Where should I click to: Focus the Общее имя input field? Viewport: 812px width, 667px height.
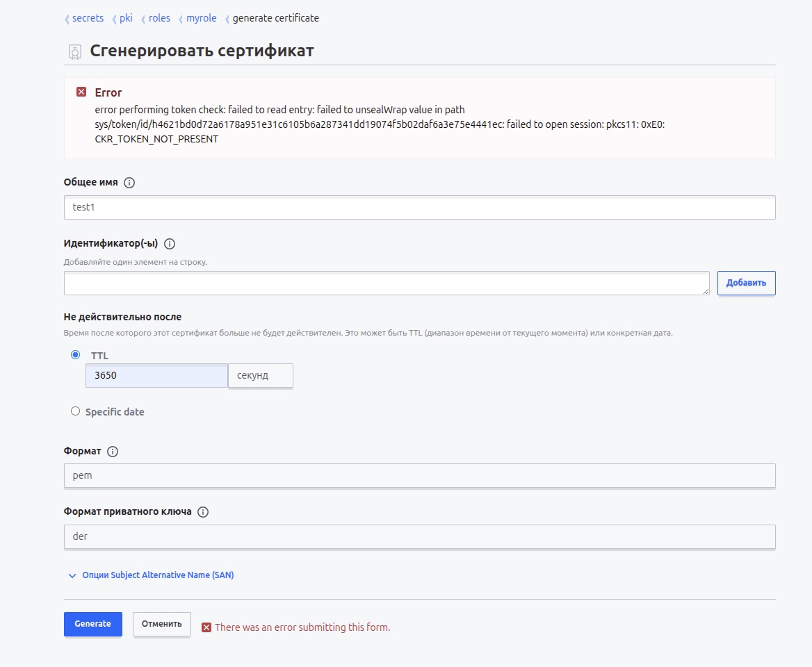coord(419,207)
